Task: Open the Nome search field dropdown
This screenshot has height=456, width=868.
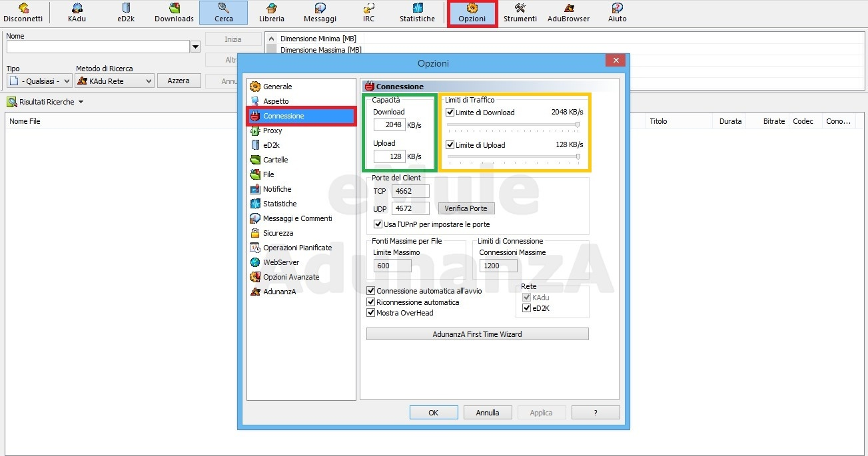Action: (195, 47)
